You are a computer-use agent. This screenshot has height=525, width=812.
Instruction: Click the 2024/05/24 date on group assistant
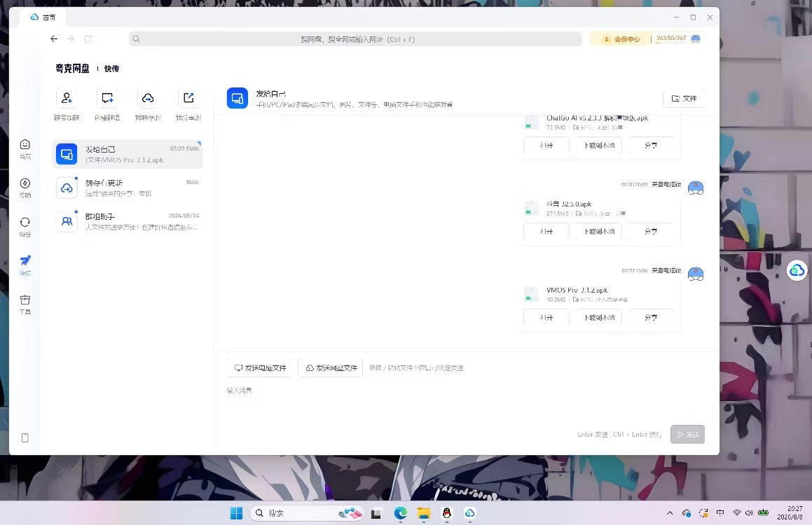pos(184,216)
